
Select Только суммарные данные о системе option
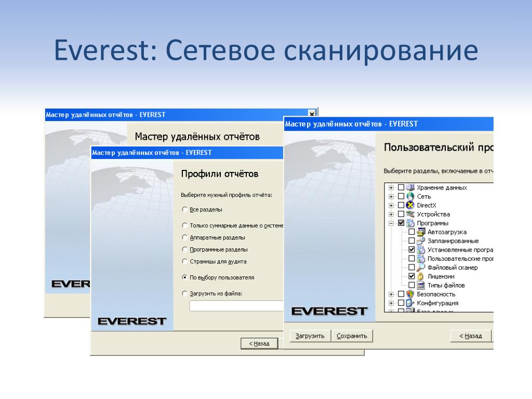[x=184, y=225]
